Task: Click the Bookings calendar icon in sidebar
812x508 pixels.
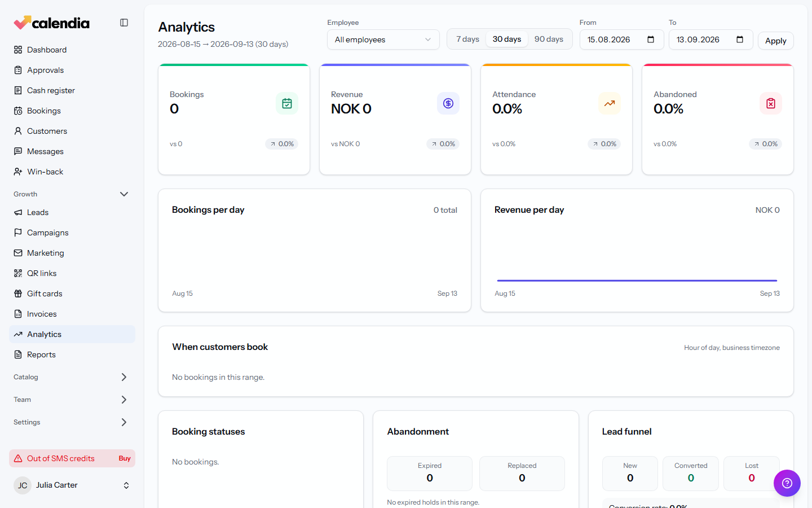Action: [x=18, y=111]
